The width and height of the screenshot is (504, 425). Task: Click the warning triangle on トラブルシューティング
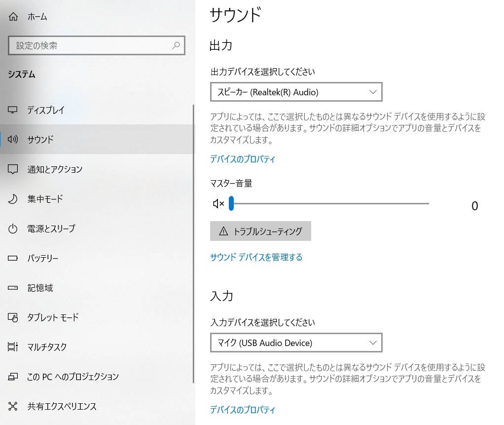tap(223, 231)
